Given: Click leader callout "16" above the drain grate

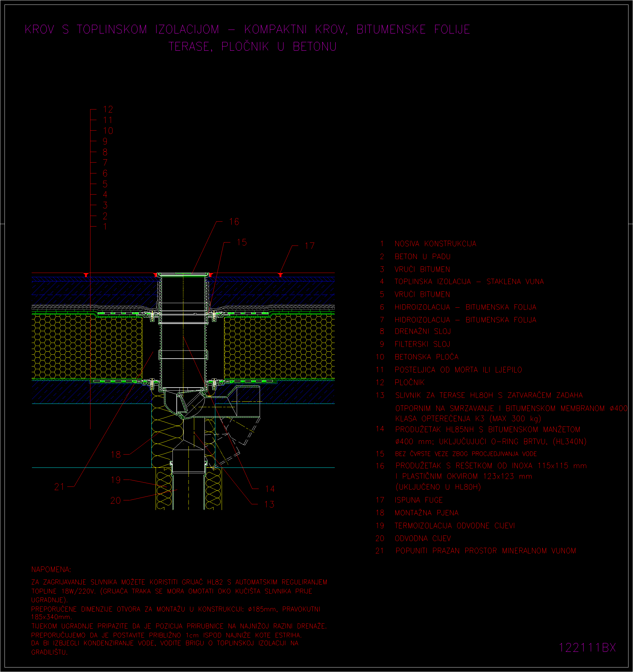Looking at the screenshot, I should pos(234,222).
